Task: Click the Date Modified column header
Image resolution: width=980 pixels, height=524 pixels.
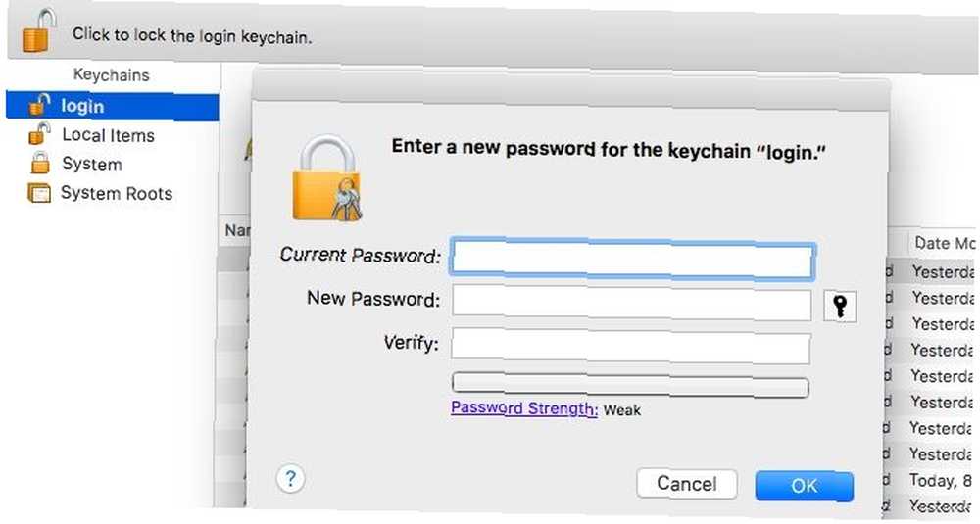Action: click(944, 242)
